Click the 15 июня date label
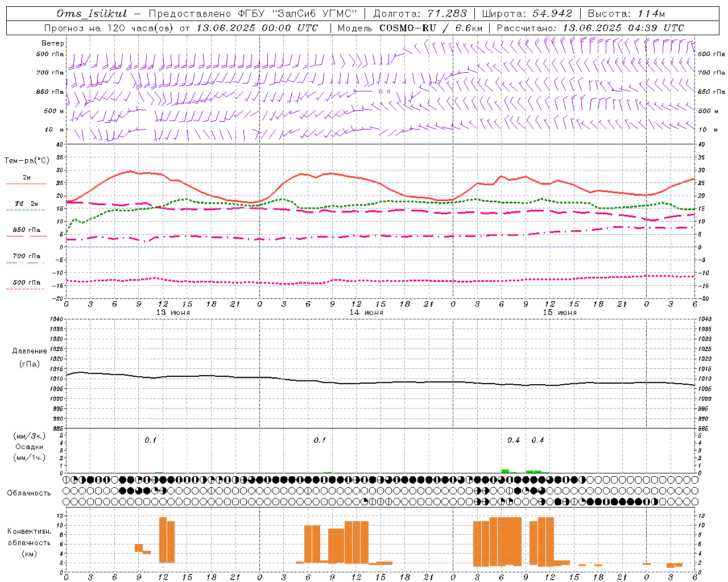 tap(560, 312)
